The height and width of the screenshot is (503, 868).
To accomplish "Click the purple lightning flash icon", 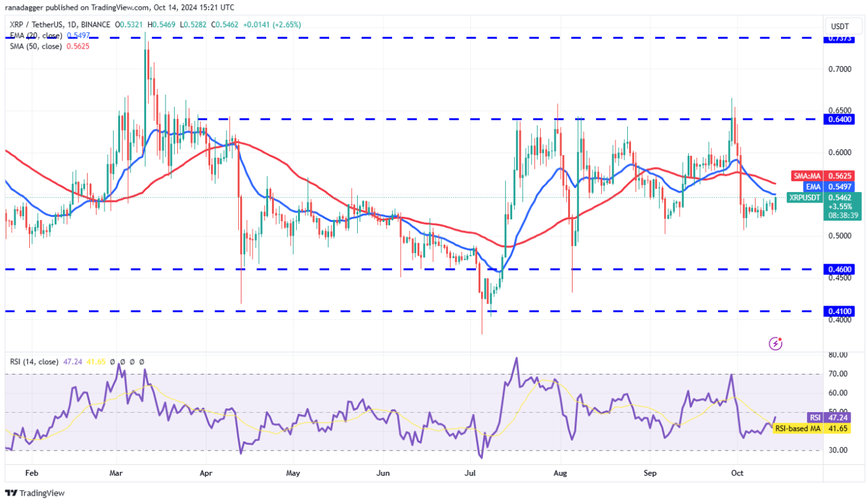I will pyautogui.click(x=775, y=343).
